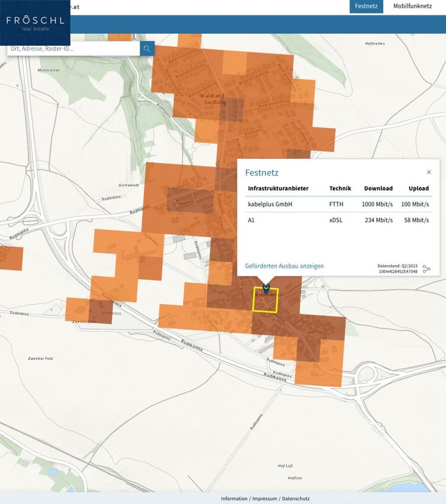Click the Raster-ID text 100mN28452E47048
Image resolution: width=446 pixels, height=504 pixels.
(398, 272)
